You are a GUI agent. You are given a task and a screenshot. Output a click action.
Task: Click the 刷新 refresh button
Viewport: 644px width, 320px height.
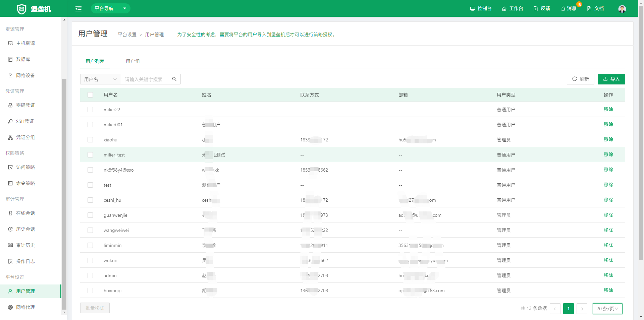(581, 79)
